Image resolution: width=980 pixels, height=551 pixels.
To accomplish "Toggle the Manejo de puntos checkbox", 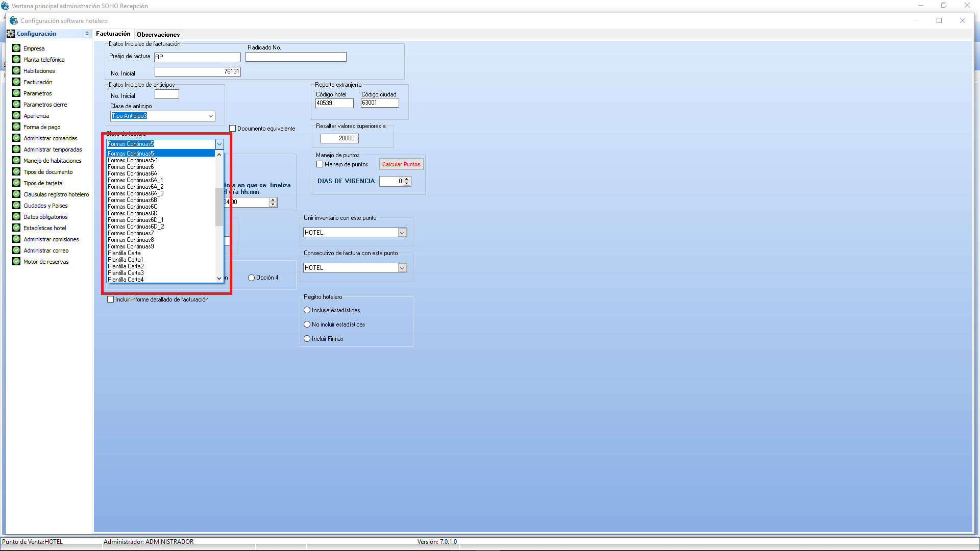I will [320, 164].
